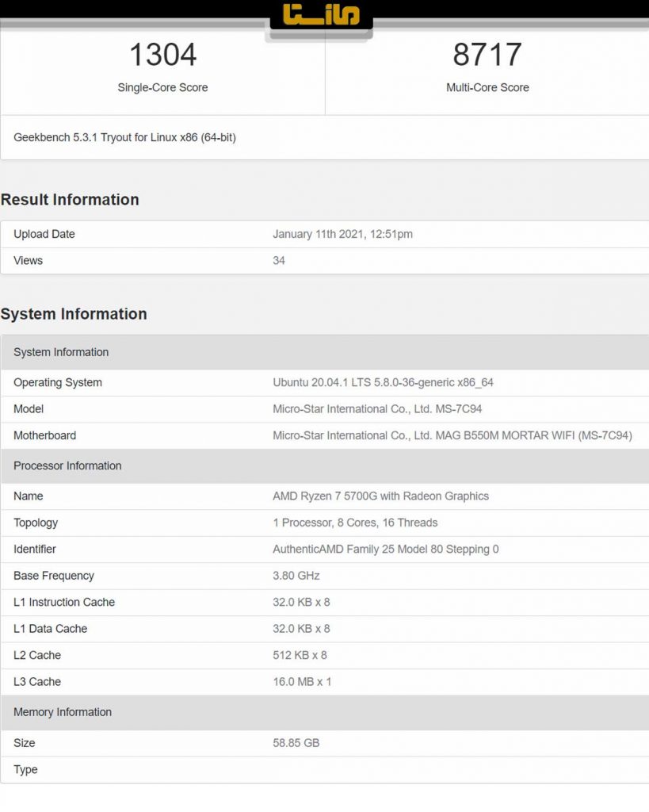The image size is (649, 812).
Task: Select the 512 KB x 8 value
Action: pos(300,655)
